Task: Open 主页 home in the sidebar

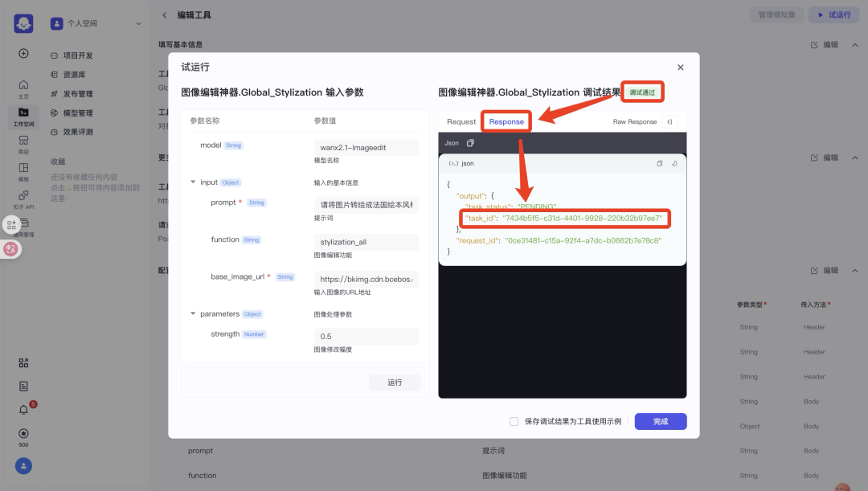Action: point(23,88)
